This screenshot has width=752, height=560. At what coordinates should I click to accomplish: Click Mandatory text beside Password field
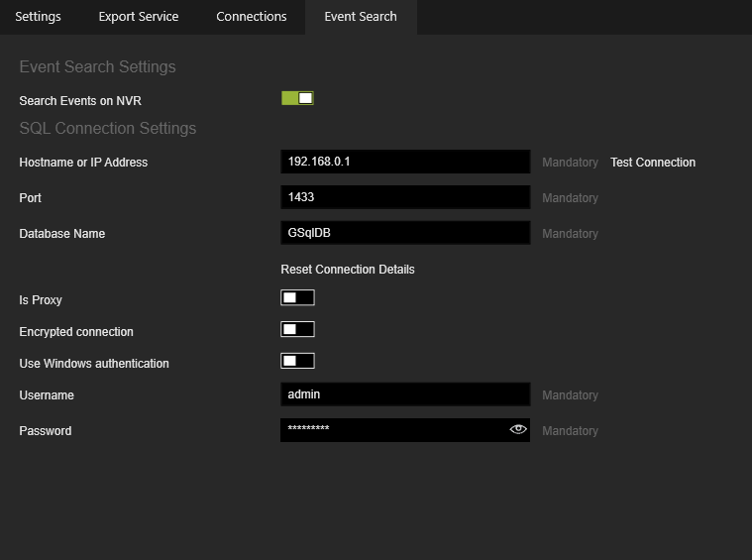pos(570,431)
